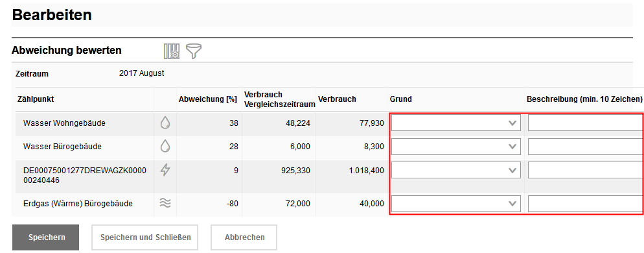Focus Beschreibung field for Wasser Wohngebäude
The width and height of the screenshot is (644, 253).
[x=586, y=123]
